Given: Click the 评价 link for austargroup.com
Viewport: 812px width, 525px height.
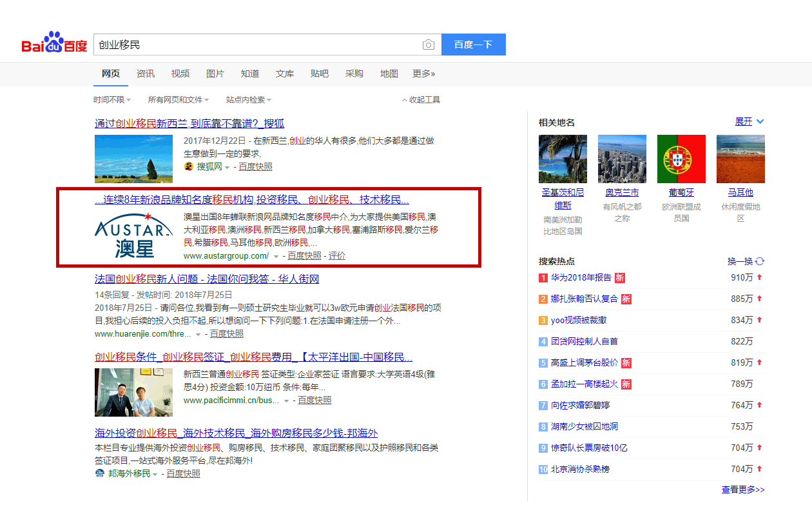Looking at the screenshot, I should coord(337,255).
